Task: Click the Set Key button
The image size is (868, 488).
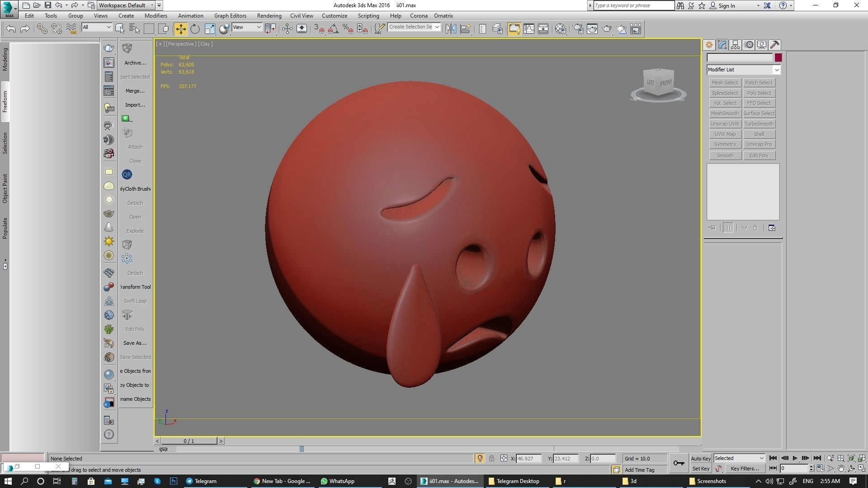Action: [701, 469]
